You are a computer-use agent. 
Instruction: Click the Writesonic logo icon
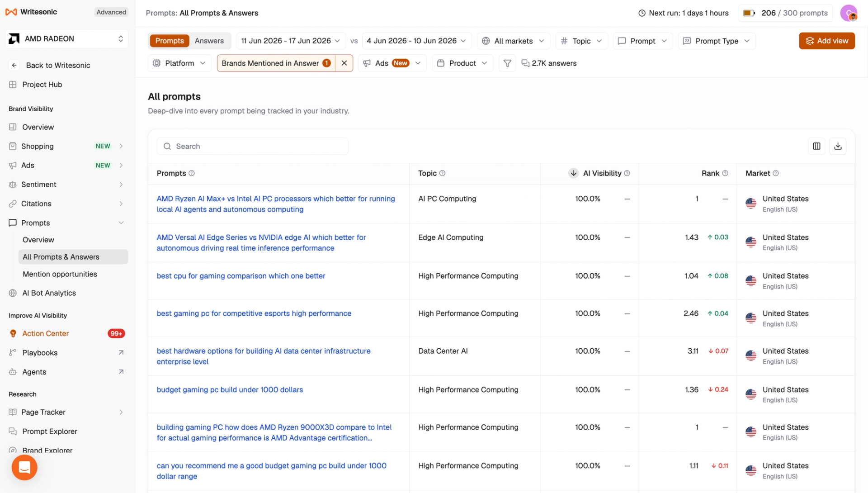(x=11, y=12)
